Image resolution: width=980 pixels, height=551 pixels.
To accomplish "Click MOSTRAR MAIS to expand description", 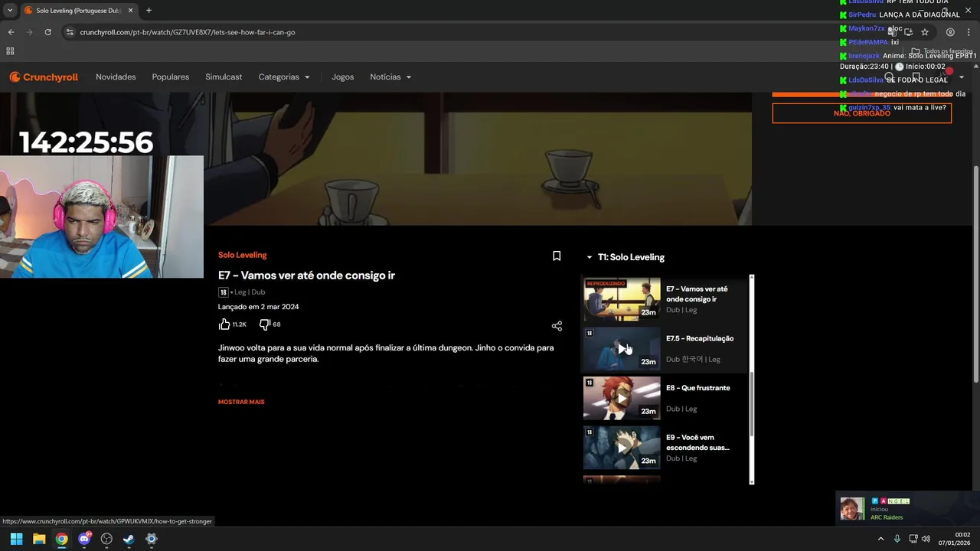I will coord(241,402).
